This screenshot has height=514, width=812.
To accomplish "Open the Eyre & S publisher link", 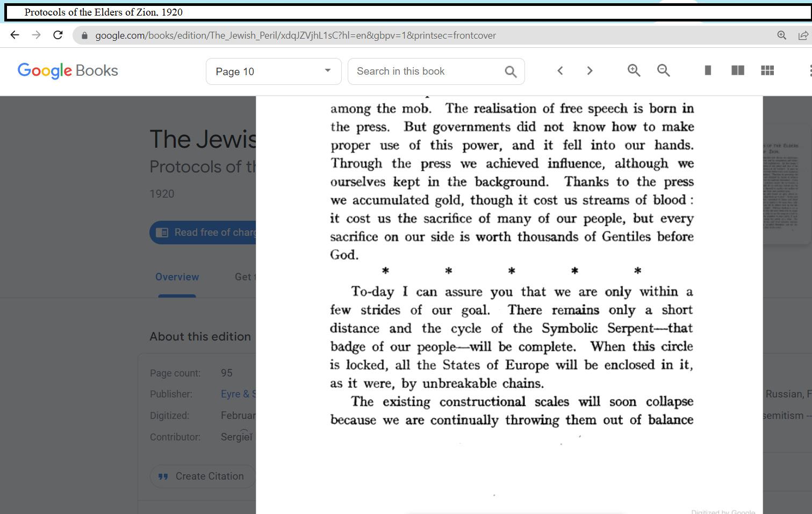I will tap(239, 394).
